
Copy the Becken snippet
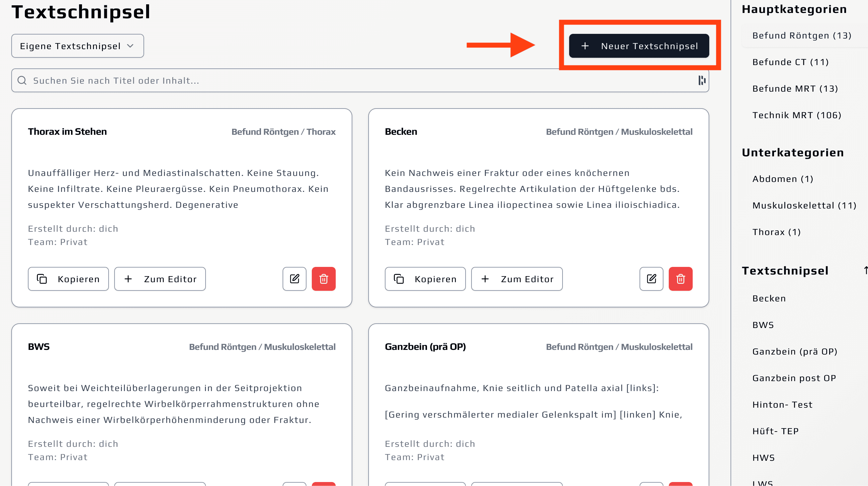425,279
